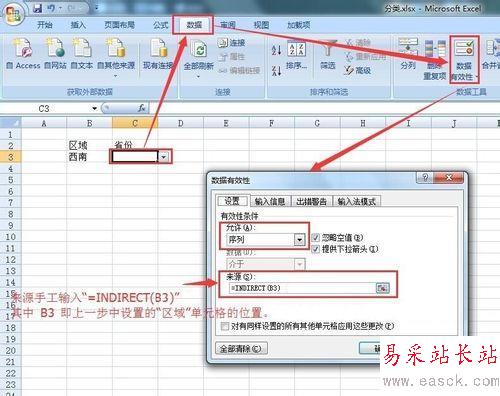
Task: Click the select-all corner of the sheet
Action: 11,123
